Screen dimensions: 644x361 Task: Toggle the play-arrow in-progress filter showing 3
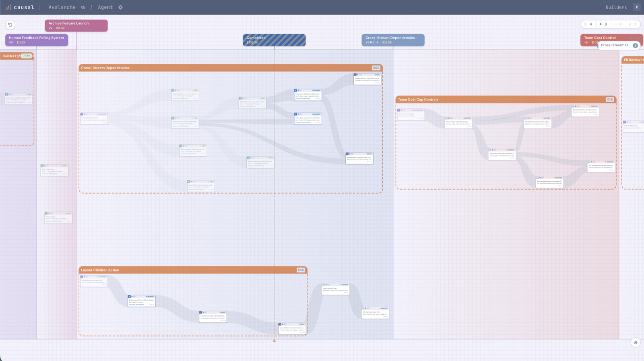[603, 24]
